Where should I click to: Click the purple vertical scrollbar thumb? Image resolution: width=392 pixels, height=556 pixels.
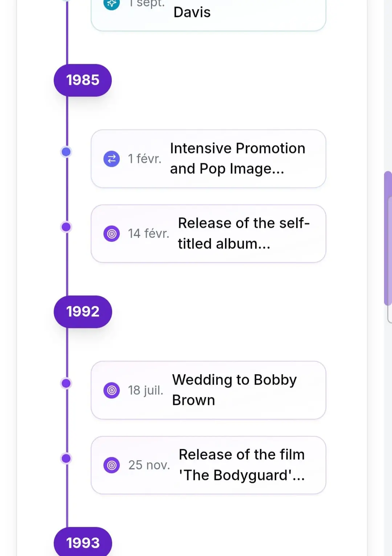pyautogui.click(x=388, y=238)
